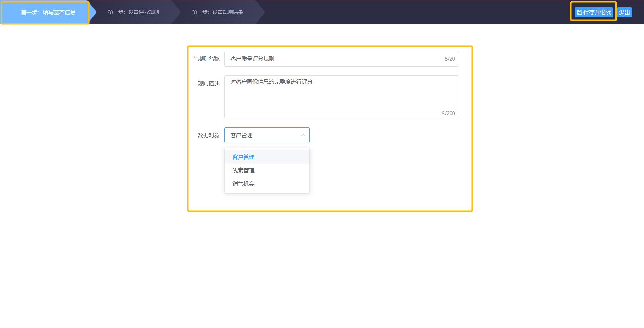Click the 规则名称 input field
Image resolution: width=644 pixels, height=328 pixels.
[341, 59]
